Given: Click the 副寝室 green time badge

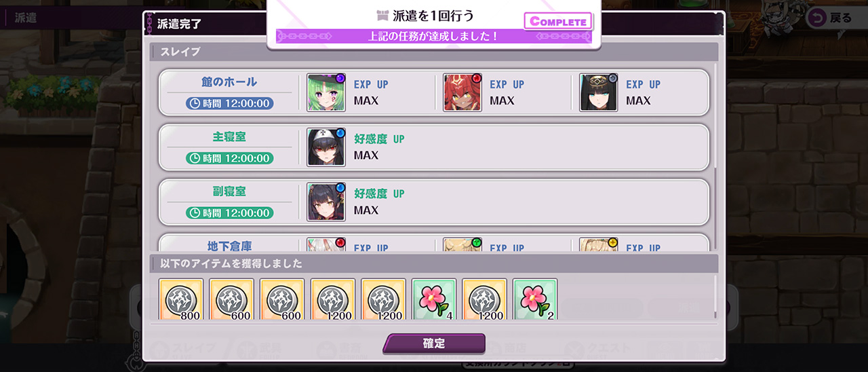Looking at the screenshot, I should click(x=229, y=213).
